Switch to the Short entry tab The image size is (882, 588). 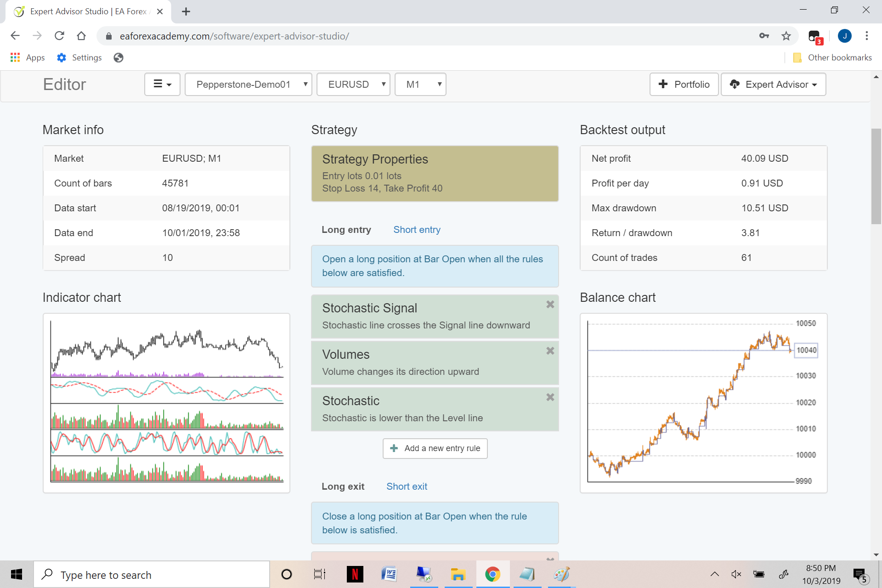[x=417, y=230]
